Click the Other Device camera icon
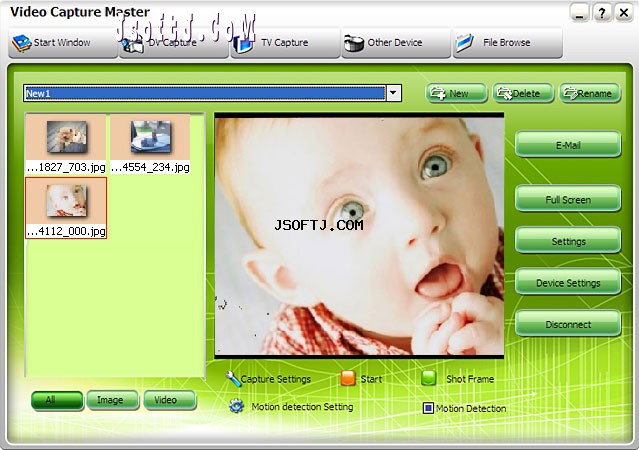Viewport: 639px width, 450px height. [x=353, y=43]
